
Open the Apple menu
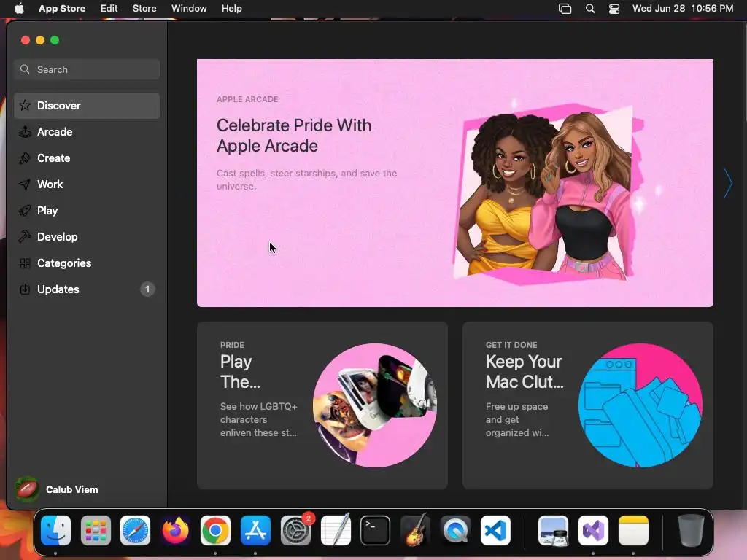click(19, 9)
